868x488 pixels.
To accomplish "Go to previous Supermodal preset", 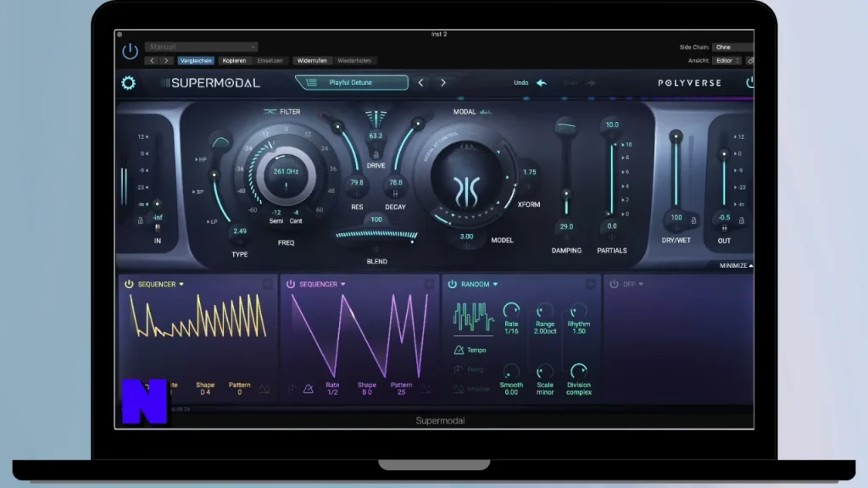I will pyautogui.click(x=420, y=82).
